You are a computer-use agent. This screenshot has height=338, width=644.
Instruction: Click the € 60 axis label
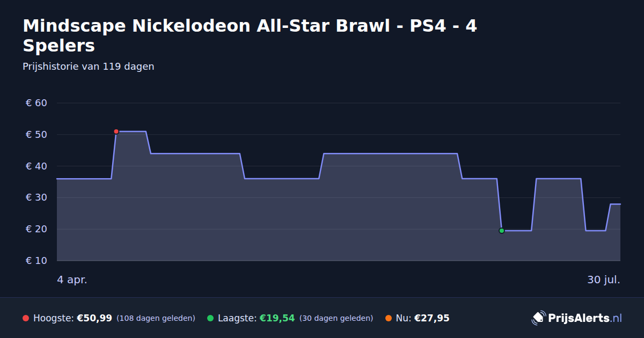pyautogui.click(x=36, y=103)
